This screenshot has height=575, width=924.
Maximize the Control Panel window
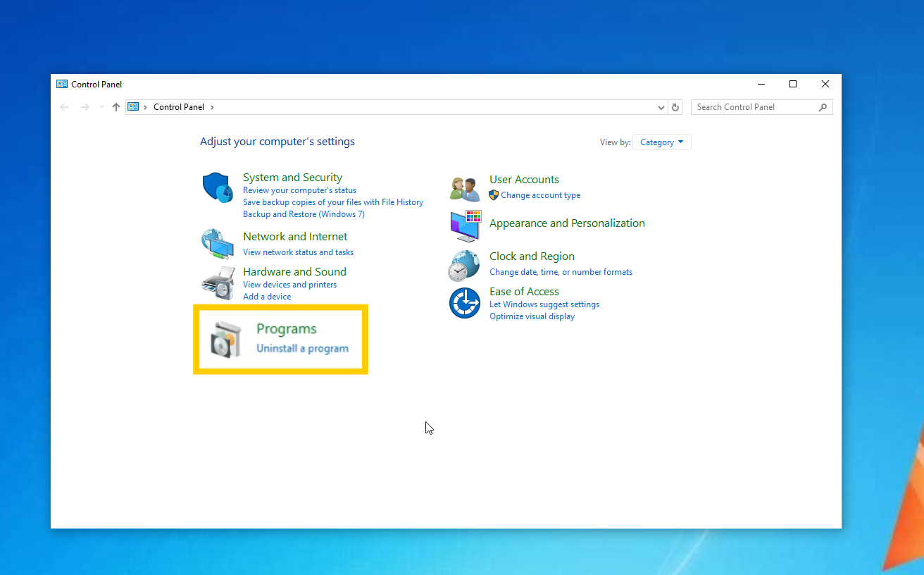(x=793, y=84)
